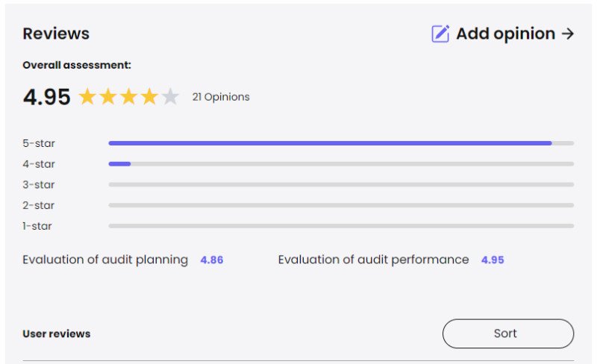Click the User reviews heading

click(x=57, y=333)
